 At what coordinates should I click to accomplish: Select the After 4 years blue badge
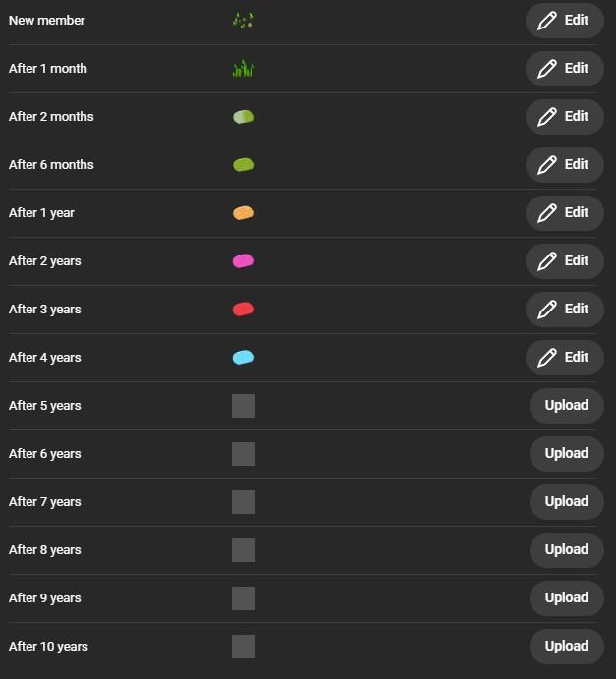(x=243, y=358)
